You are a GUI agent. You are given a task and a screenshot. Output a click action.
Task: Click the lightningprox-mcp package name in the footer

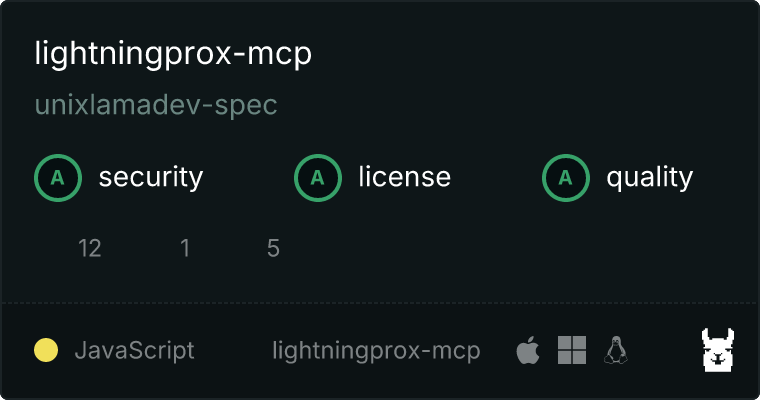coord(376,351)
